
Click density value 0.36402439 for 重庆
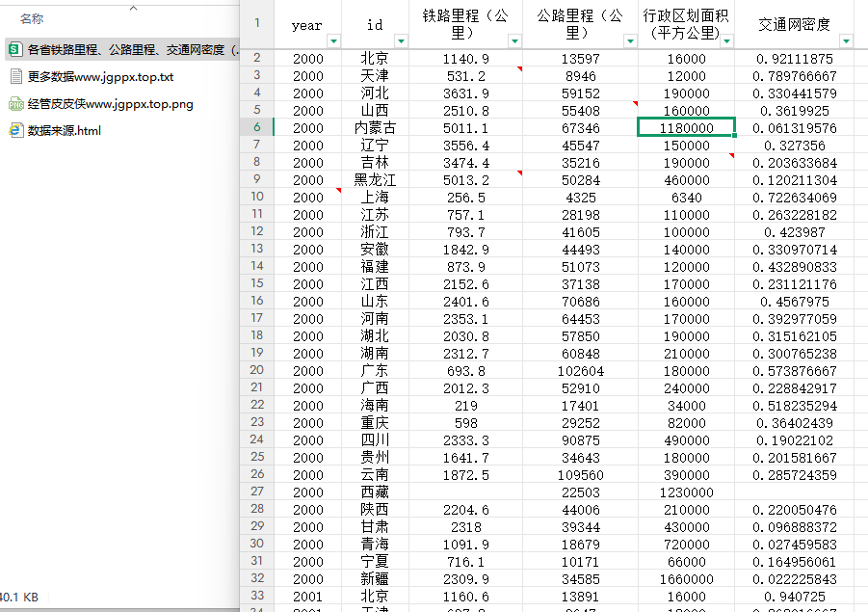point(795,422)
